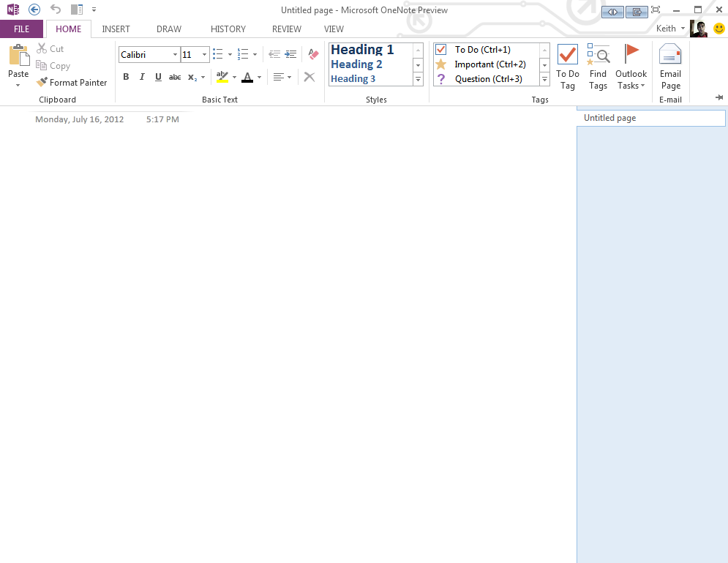Click the font size 11 field
Screen dimensions: 728x563
point(190,55)
